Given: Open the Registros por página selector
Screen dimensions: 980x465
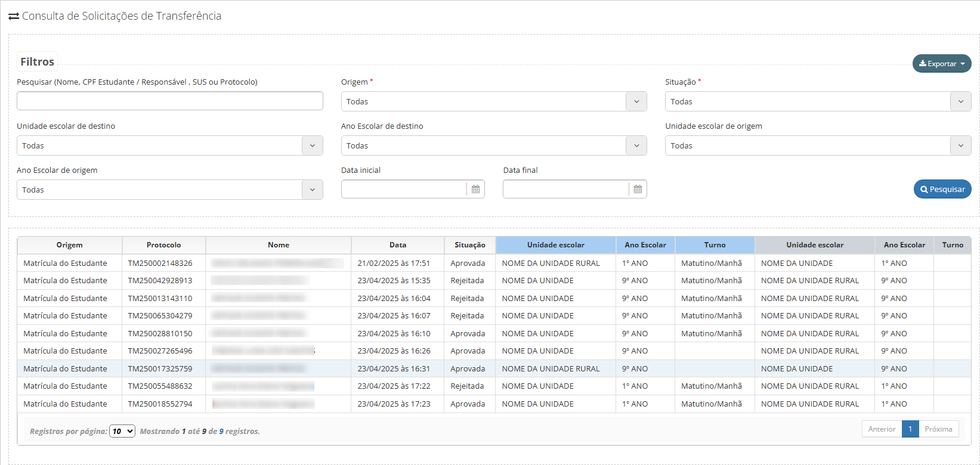Looking at the screenshot, I should [x=122, y=431].
